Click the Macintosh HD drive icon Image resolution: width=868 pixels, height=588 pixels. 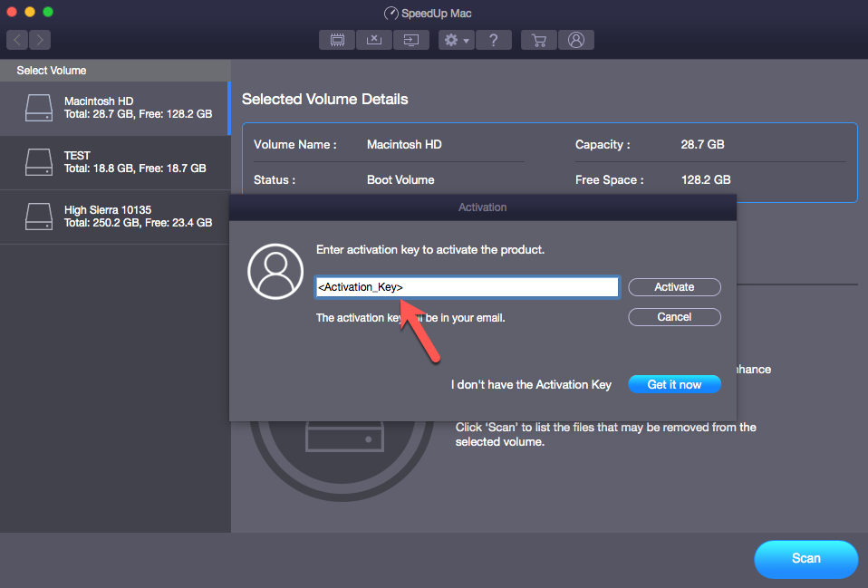(x=39, y=108)
